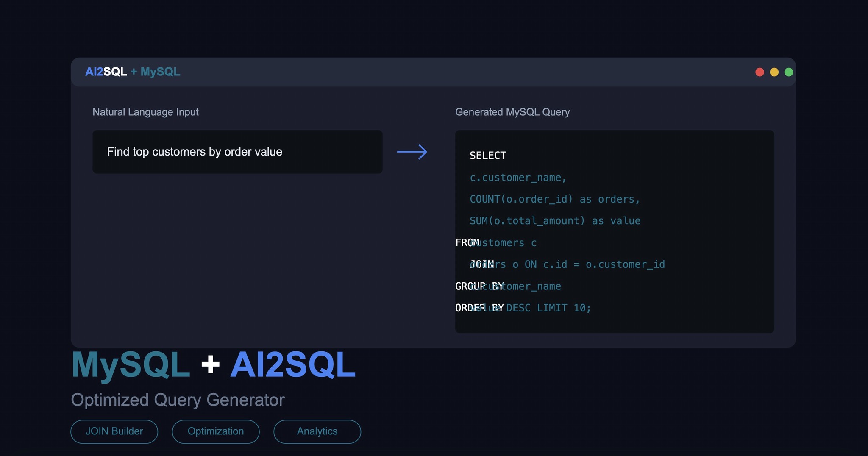Click the red traffic light icon
This screenshot has height=456, width=868.
tap(759, 72)
